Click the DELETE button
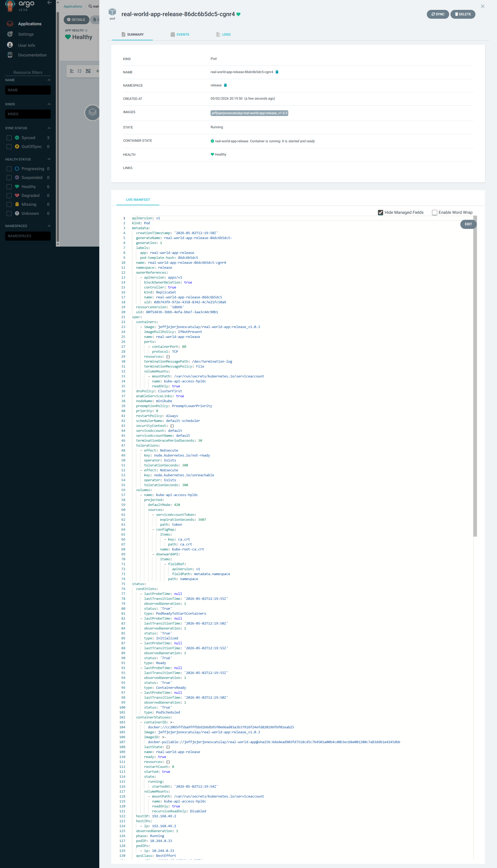 [462, 14]
